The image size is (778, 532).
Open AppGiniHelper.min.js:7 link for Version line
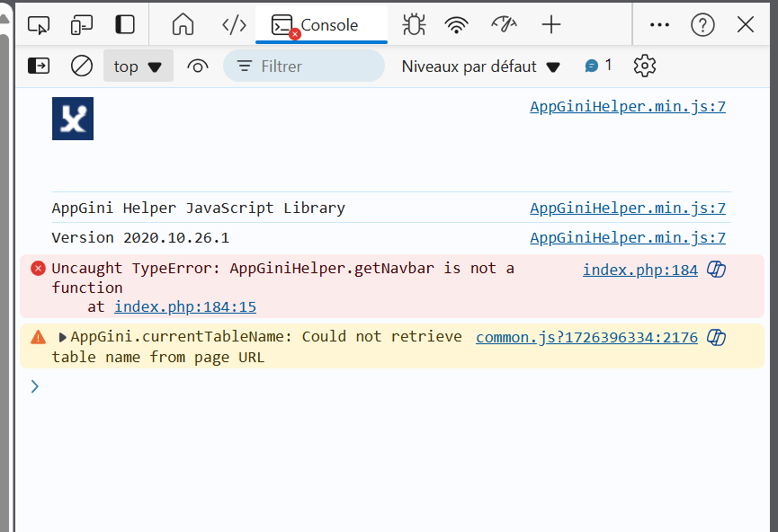(x=628, y=238)
